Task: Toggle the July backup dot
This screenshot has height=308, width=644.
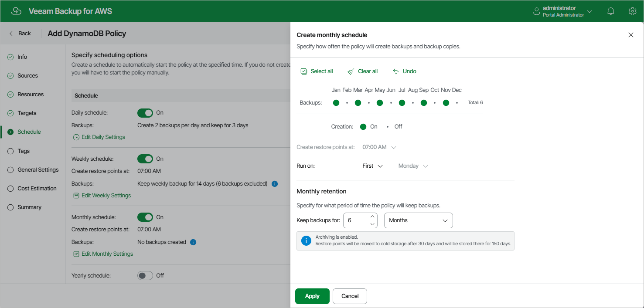Action: (402, 103)
